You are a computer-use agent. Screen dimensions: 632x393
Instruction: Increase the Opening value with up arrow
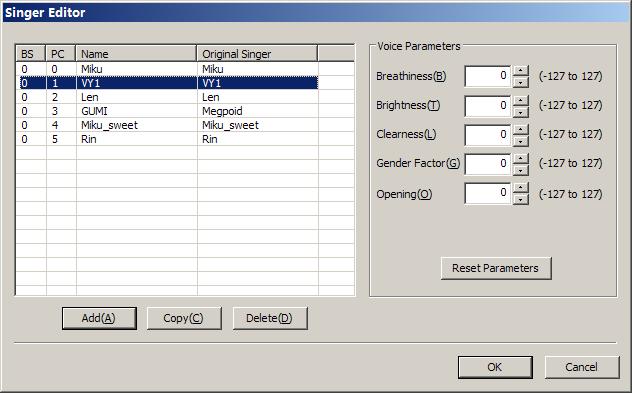521,187
